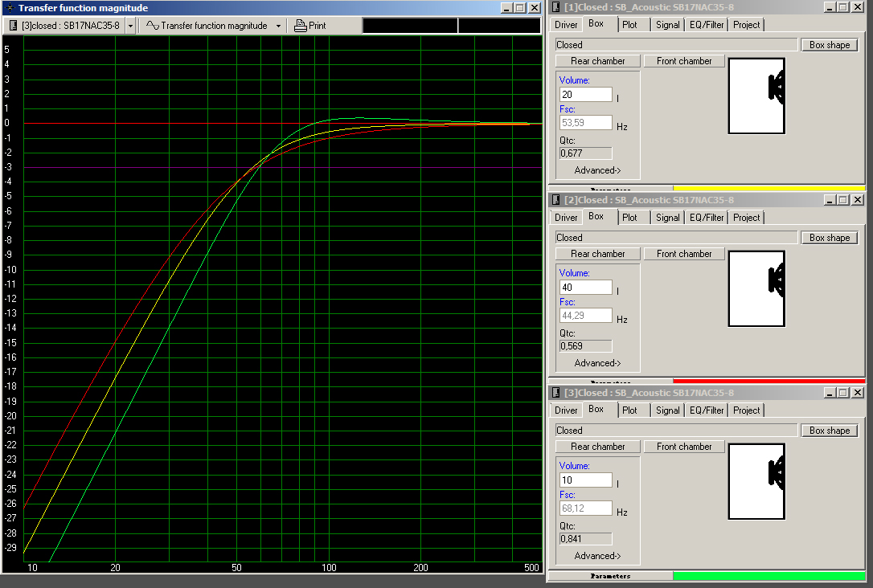Click the speaker icon in [3]Closed window title
Viewport: 873px width, 588px height.
coord(555,393)
